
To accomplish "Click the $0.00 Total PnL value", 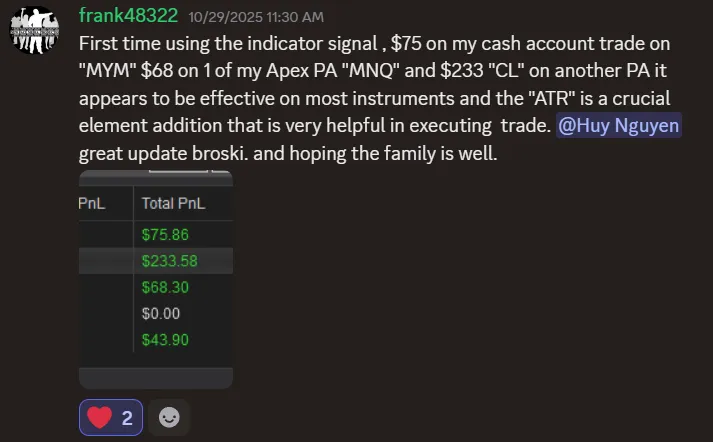I will point(161,313).
